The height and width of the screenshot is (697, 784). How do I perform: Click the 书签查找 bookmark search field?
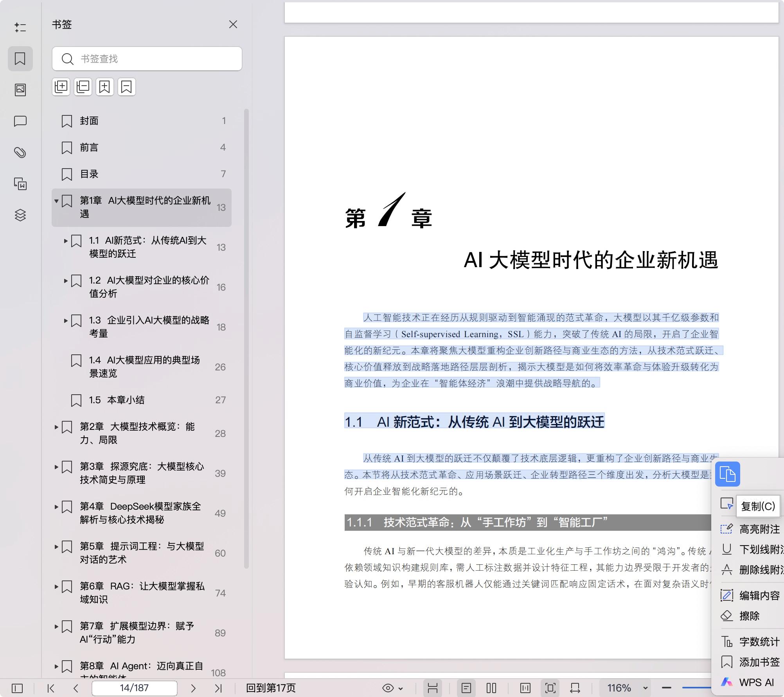pyautogui.click(x=147, y=59)
